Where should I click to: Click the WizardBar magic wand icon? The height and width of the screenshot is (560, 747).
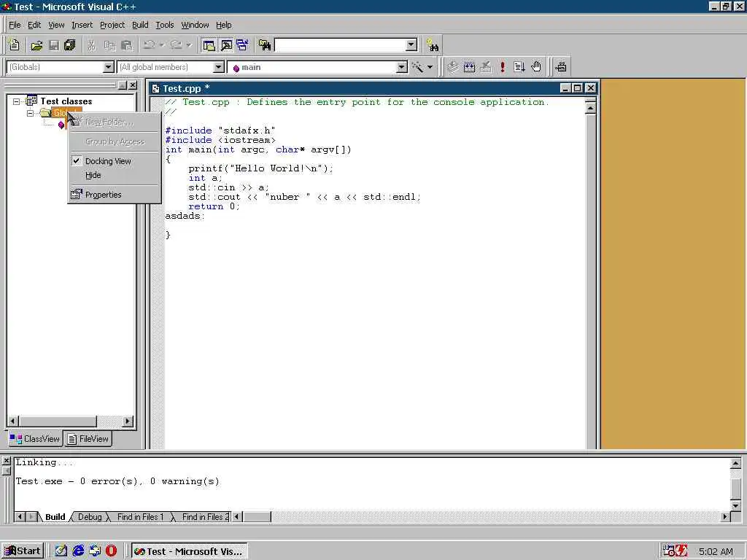(x=417, y=67)
